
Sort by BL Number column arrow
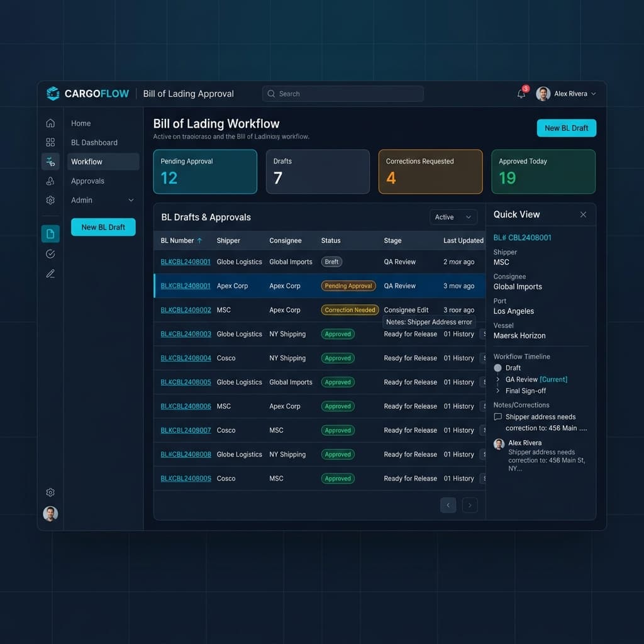pos(199,241)
